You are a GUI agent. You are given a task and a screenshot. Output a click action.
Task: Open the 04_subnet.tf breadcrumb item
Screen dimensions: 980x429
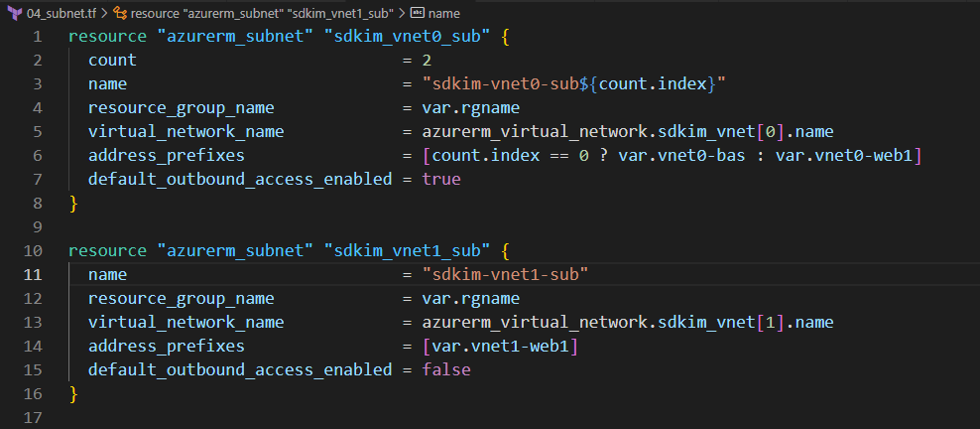61,13
